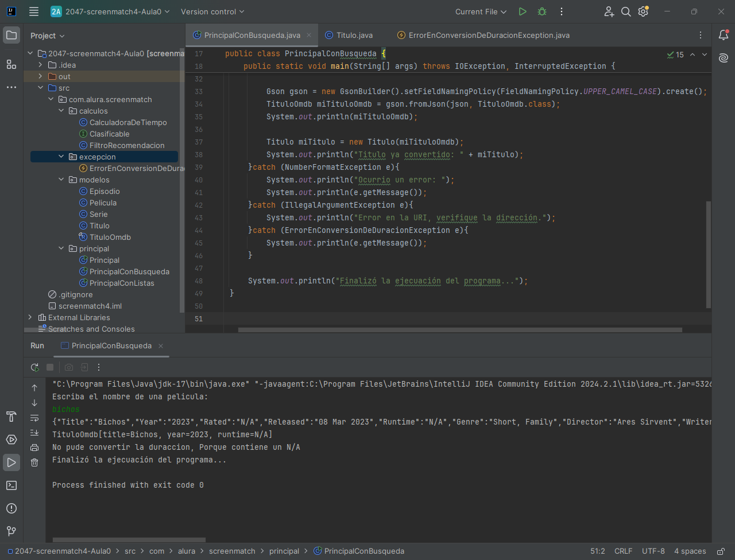Image resolution: width=735 pixels, height=560 pixels.
Task: Open project name 2047-screenmatch4-Aula0 dropdown
Action: (x=110, y=11)
